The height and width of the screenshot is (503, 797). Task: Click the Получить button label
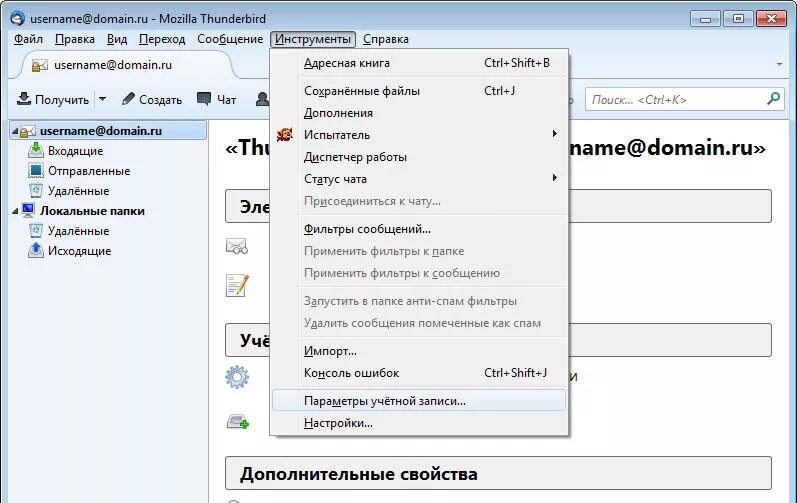[62, 100]
